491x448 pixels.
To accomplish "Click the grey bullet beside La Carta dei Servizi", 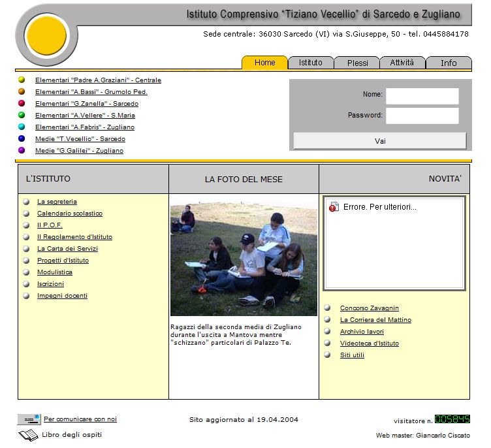I will pyautogui.click(x=26, y=248).
